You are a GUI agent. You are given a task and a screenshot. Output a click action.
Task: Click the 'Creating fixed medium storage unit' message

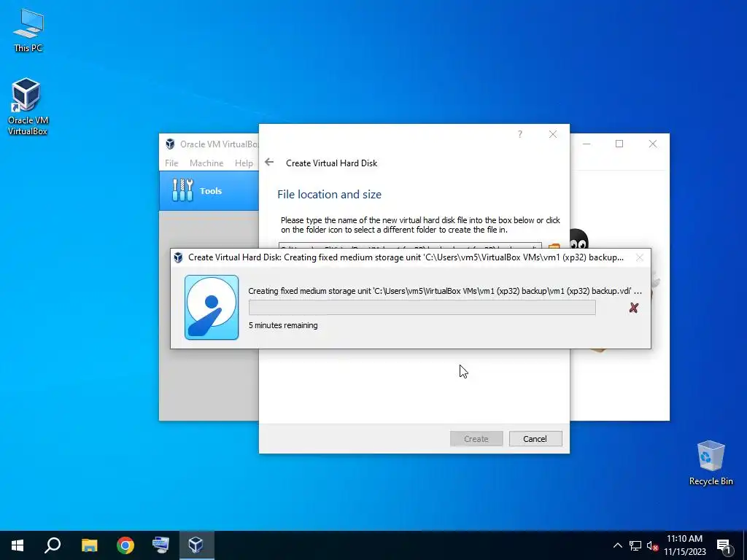pos(445,291)
